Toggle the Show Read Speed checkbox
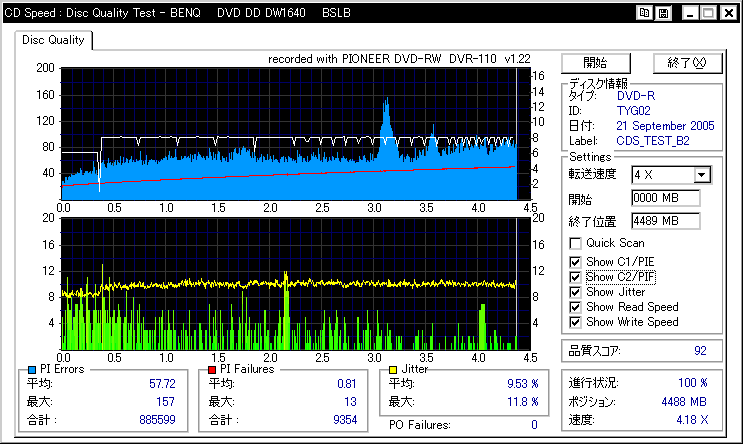The height and width of the screenshot is (444, 743). (575, 307)
